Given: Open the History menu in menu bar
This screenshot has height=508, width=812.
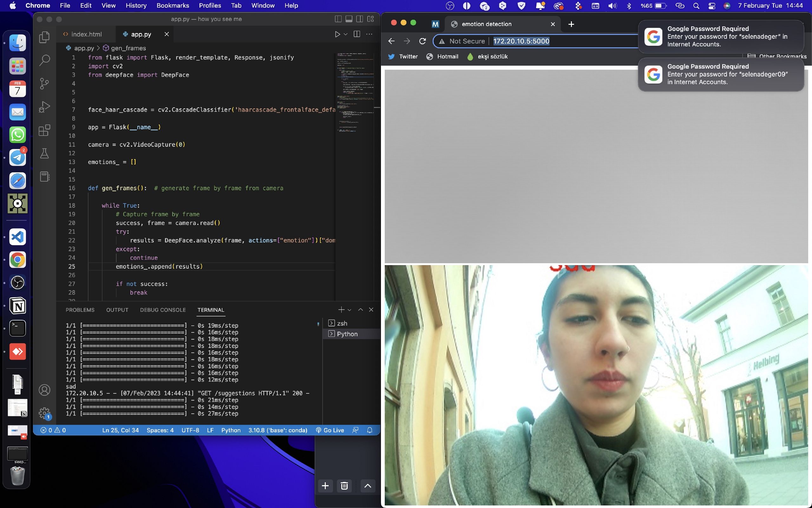Looking at the screenshot, I should (x=136, y=5).
